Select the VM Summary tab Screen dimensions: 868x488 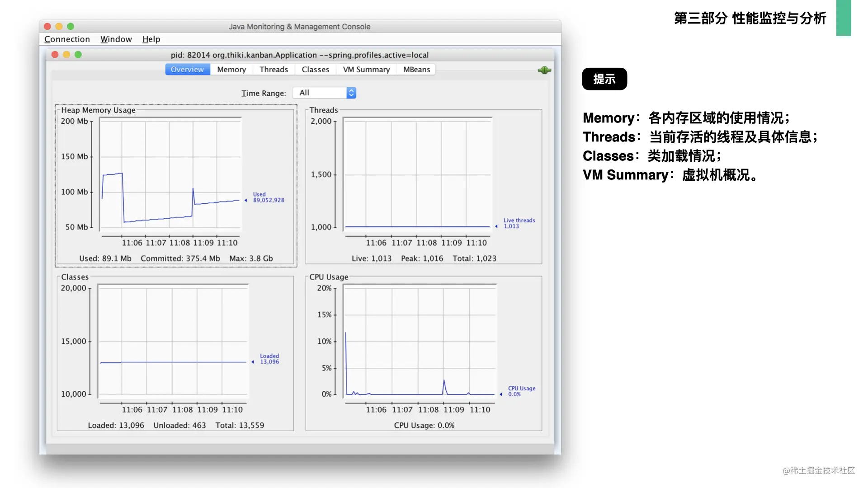[x=366, y=70]
